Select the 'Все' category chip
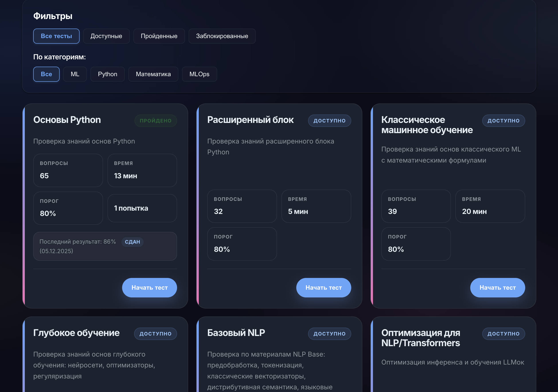Viewport: 558px width, 392px height. point(46,74)
